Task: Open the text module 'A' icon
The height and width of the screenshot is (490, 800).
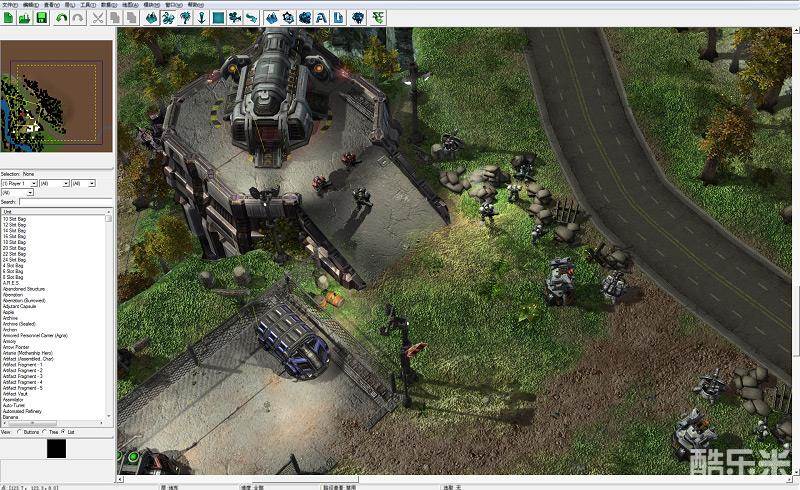Action: (320, 18)
